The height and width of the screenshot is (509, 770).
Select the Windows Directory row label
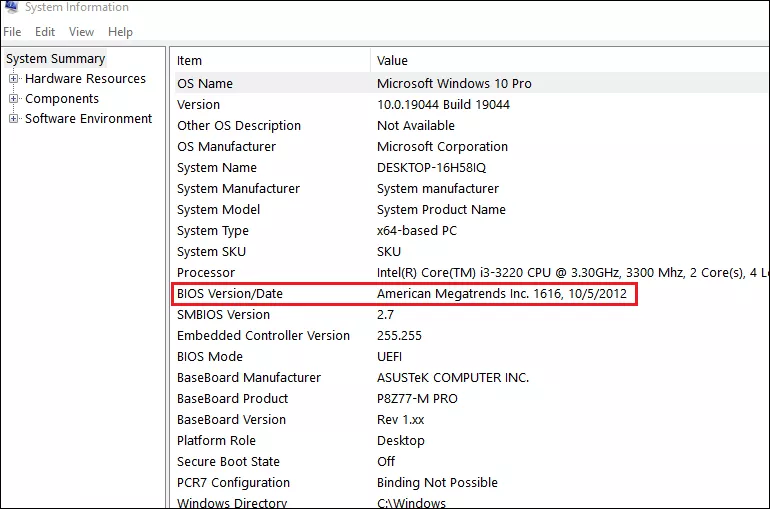[232, 503]
